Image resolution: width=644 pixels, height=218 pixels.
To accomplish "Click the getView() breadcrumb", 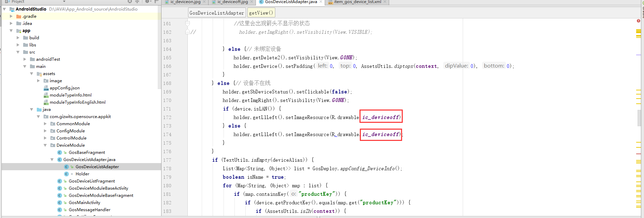I will 261,13.
